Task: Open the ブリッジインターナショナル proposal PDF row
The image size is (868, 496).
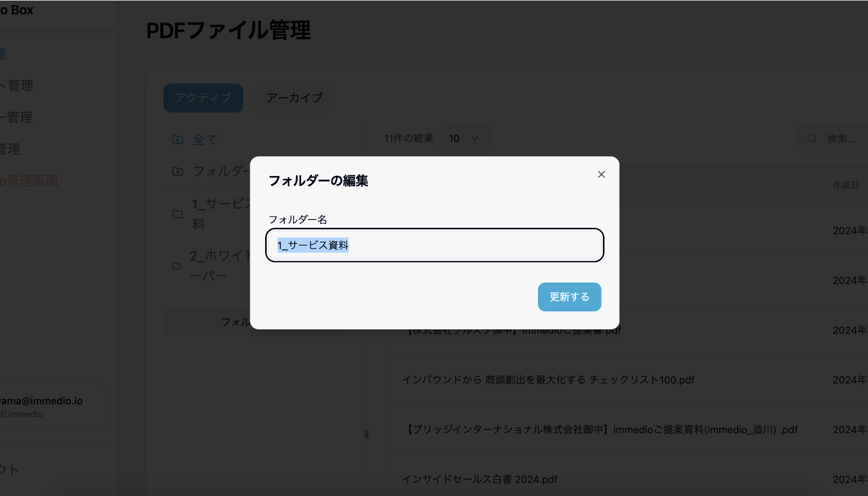Action: [x=600, y=430]
